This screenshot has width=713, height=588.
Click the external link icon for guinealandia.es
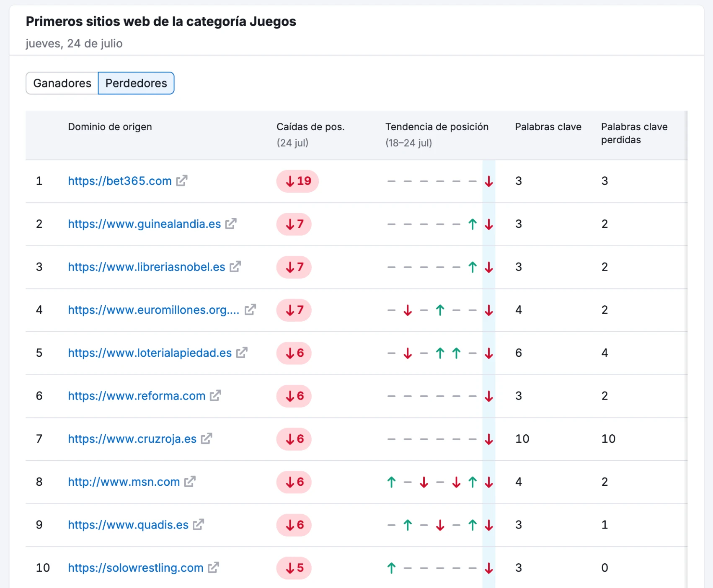click(230, 224)
